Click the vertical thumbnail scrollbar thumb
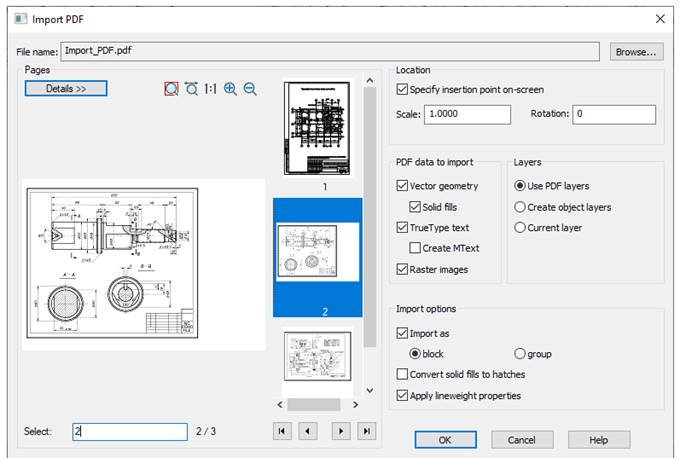 click(369, 217)
